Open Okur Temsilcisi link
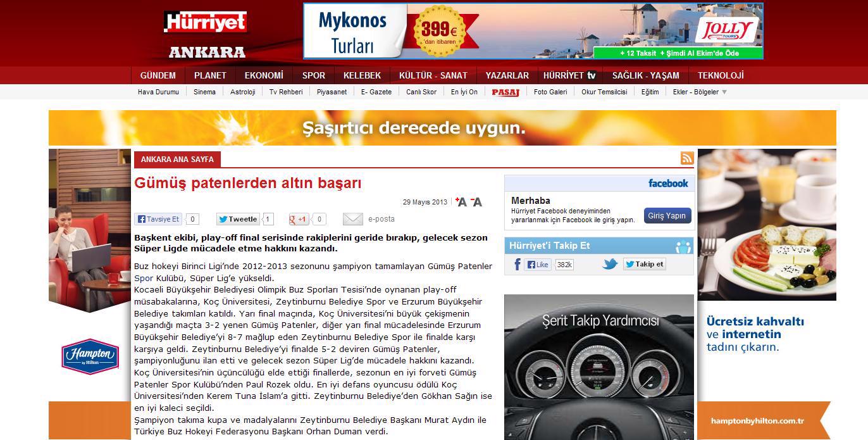This screenshot has width=868, height=440. 604,92
